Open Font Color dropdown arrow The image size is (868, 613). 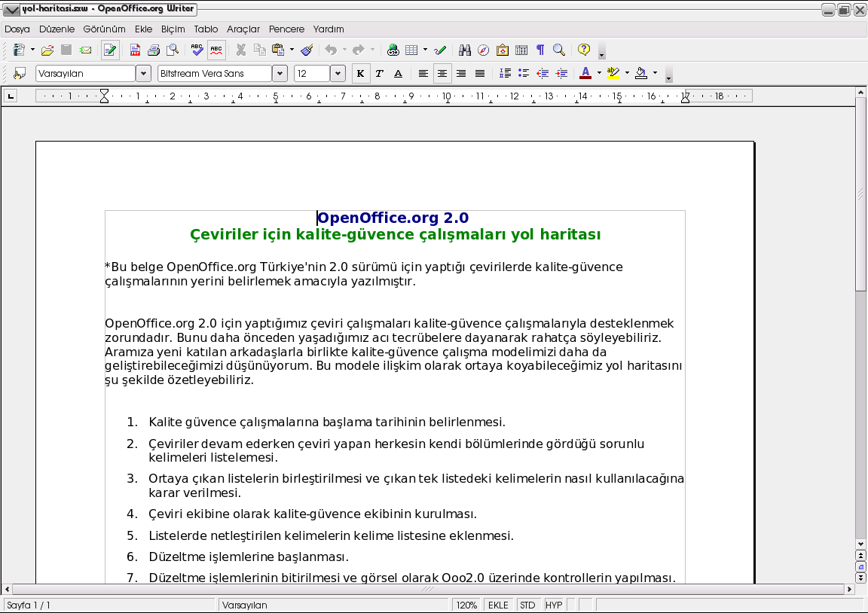coord(599,73)
